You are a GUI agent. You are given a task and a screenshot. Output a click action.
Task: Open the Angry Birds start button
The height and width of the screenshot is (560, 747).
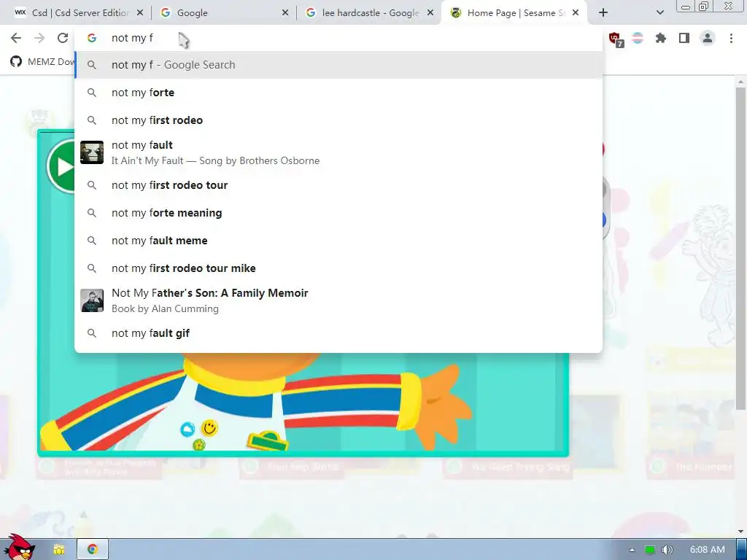coord(19,548)
